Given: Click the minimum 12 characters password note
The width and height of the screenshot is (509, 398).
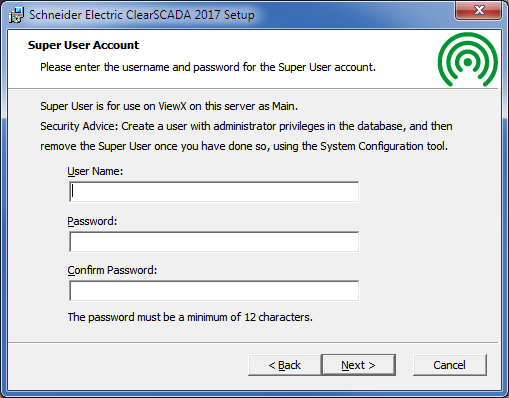Looking at the screenshot, I should (x=190, y=317).
